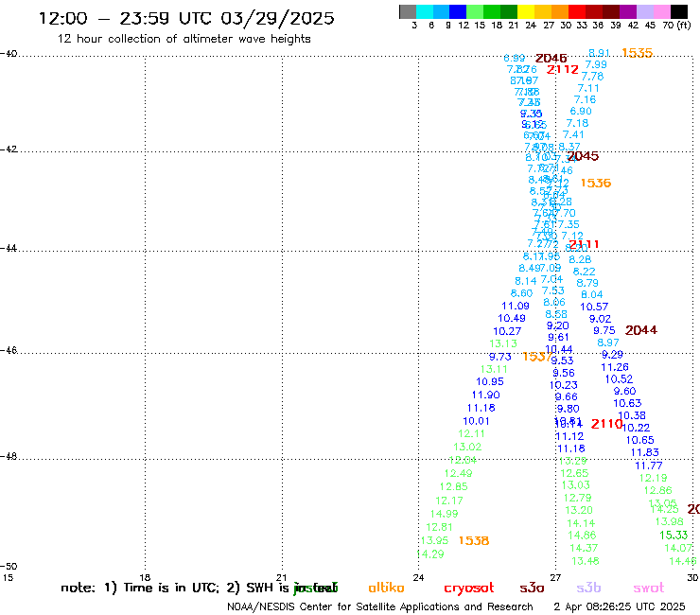Click the latitude axis label '-48'

click(x=8, y=456)
